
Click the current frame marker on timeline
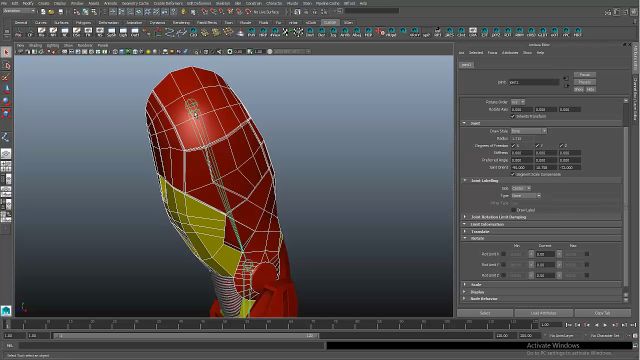click(7, 324)
